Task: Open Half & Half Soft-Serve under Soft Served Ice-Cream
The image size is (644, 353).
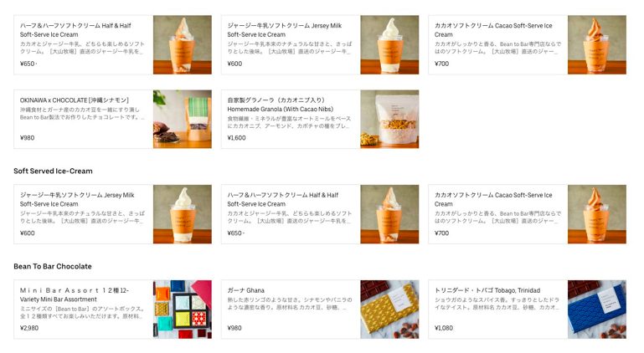Action: (x=320, y=214)
